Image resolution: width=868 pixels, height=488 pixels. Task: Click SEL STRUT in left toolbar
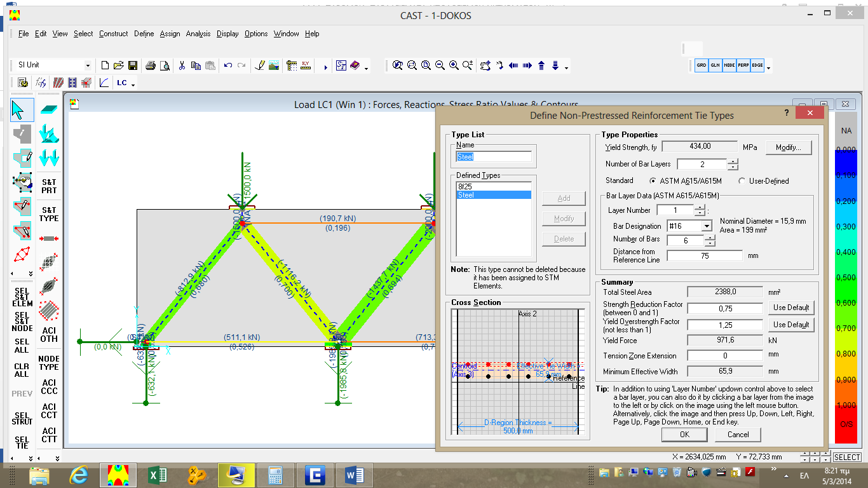coord(22,418)
